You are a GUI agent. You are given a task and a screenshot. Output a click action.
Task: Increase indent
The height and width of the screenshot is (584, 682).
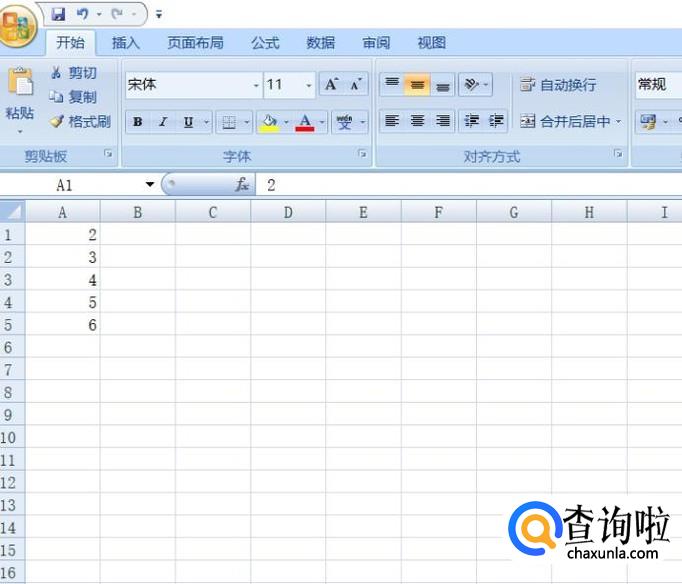[x=496, y=120]
